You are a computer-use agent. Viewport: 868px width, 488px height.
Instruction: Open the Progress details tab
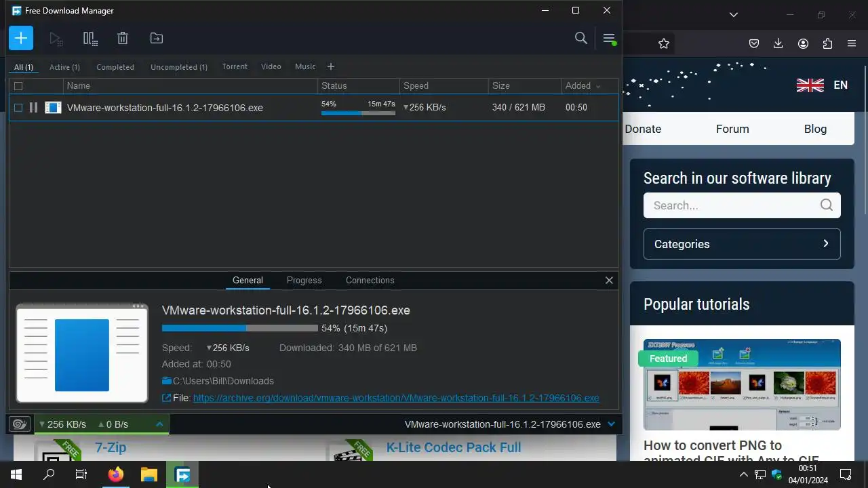(x=304, y=280)
